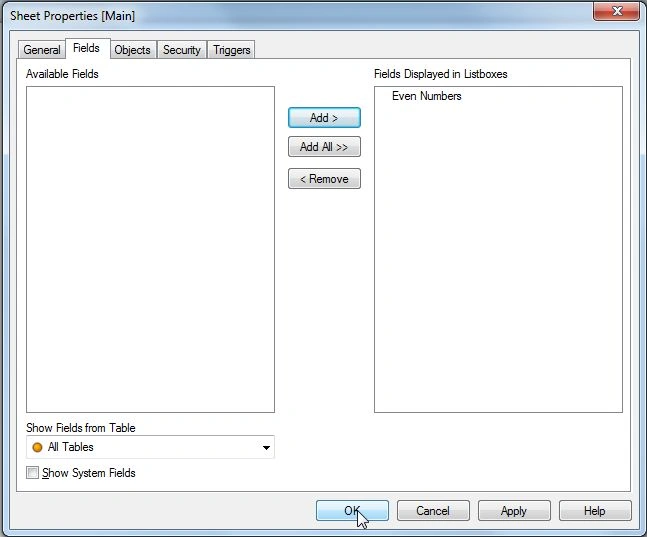Click the Add > button
The height and width of the screenshot is (537, 647).
[324, 118]
